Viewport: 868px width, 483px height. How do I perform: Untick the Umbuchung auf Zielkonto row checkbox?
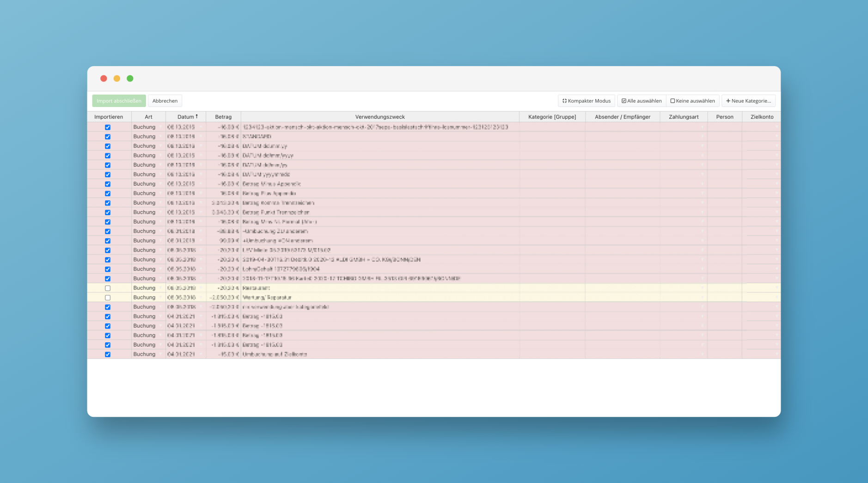tap(108, 354)
